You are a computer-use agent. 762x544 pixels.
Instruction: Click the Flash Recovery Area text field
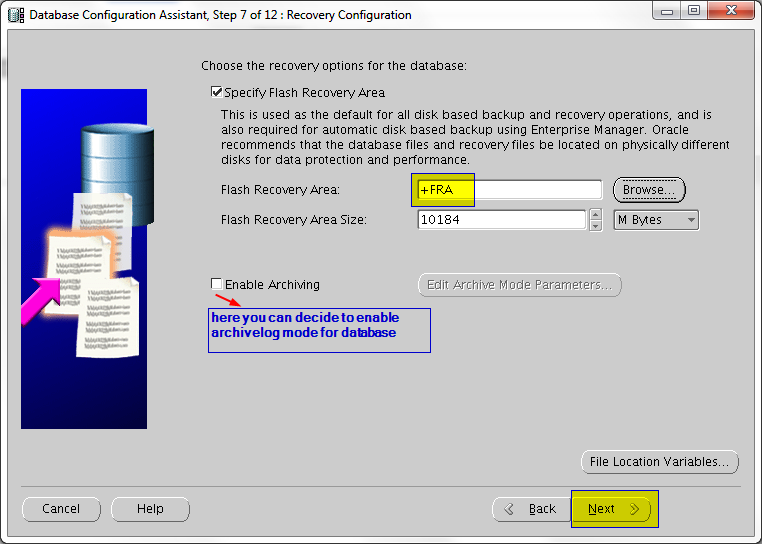(x=509, y=189)
